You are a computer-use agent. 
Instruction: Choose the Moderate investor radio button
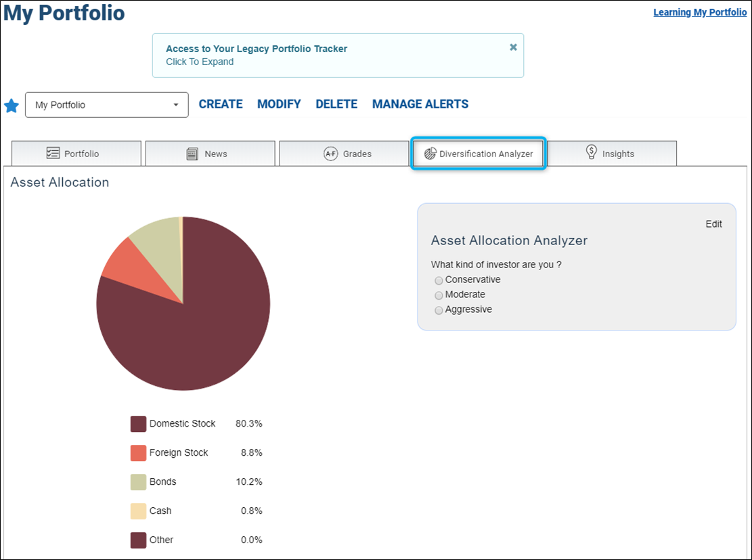pos(439,295)
